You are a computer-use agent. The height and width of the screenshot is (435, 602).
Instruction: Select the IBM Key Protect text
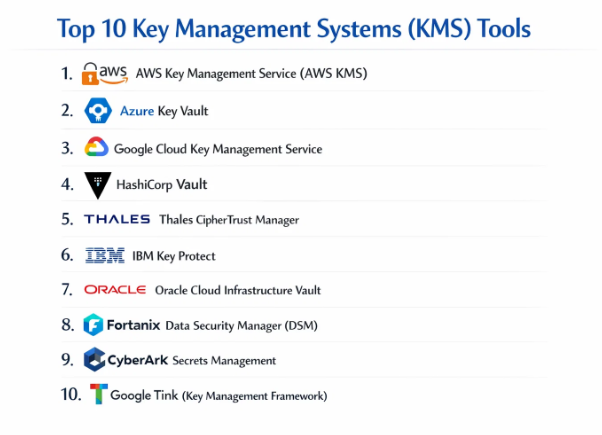(x=174, y=256)
